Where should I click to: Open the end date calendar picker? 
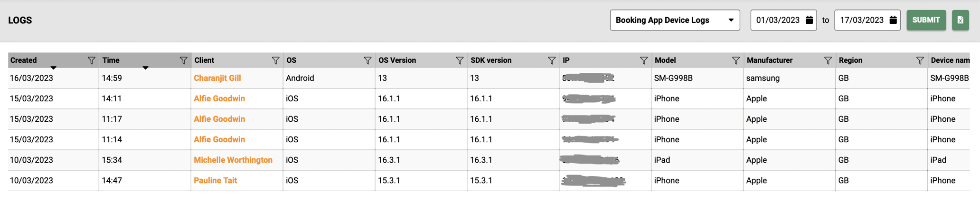point(893,20)
